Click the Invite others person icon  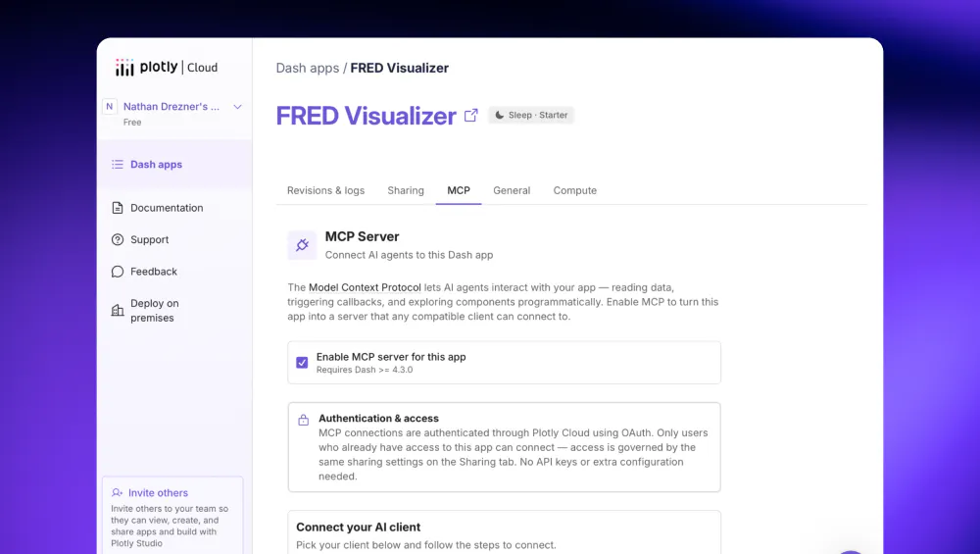coord(117,493)
